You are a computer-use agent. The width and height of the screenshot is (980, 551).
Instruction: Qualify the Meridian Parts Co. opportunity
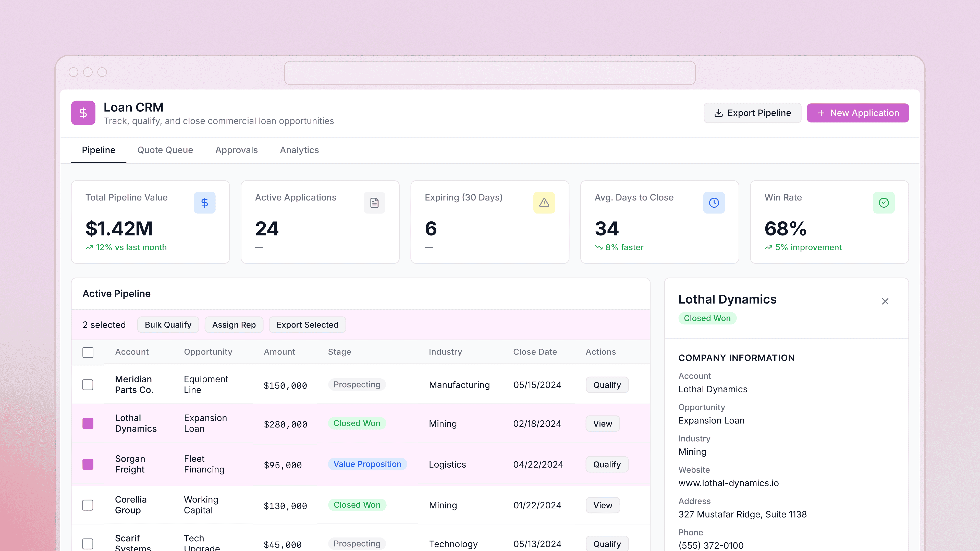(607, 385)
